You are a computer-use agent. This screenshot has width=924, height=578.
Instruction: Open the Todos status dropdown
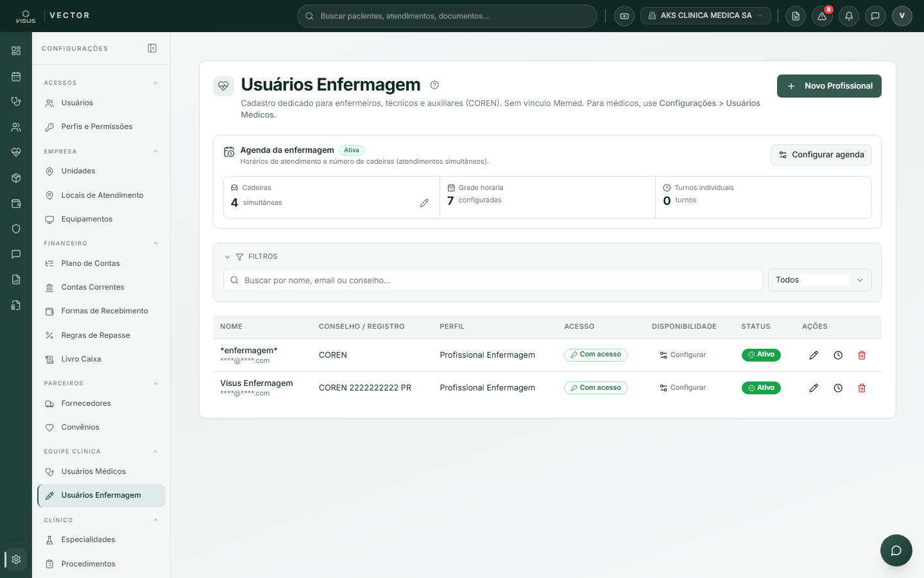point(819,280)
